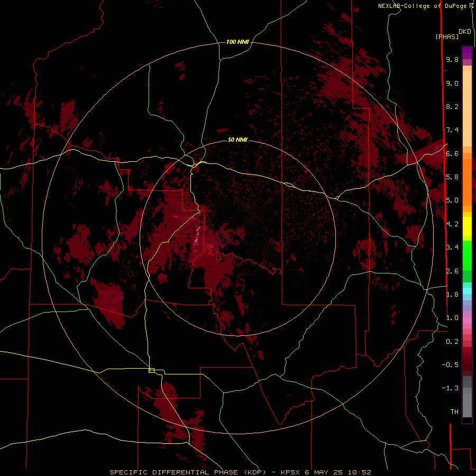
Task: Click the 1.8 scale value
Action: [x=452, y=295]
